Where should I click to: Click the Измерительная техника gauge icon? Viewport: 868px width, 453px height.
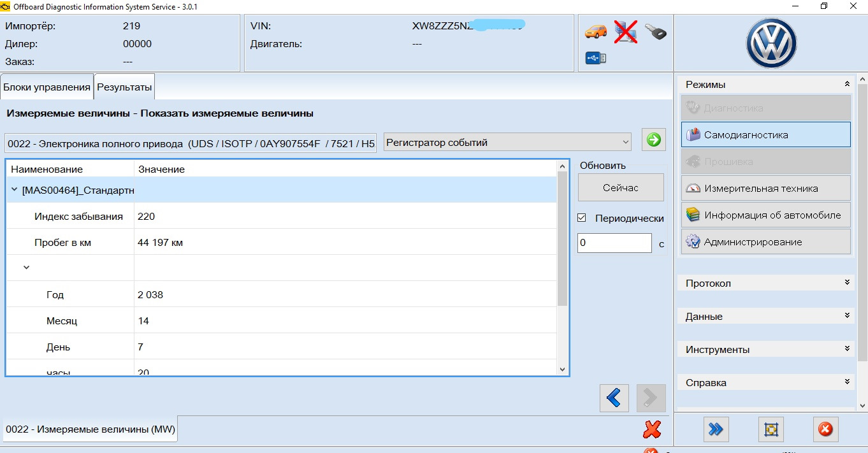click(693, 188)
